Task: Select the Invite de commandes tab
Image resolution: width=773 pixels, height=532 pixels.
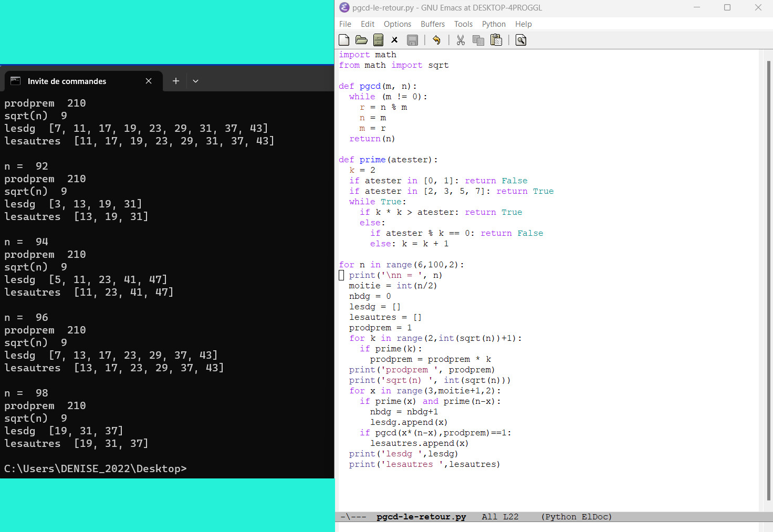Action: [67, 81]
